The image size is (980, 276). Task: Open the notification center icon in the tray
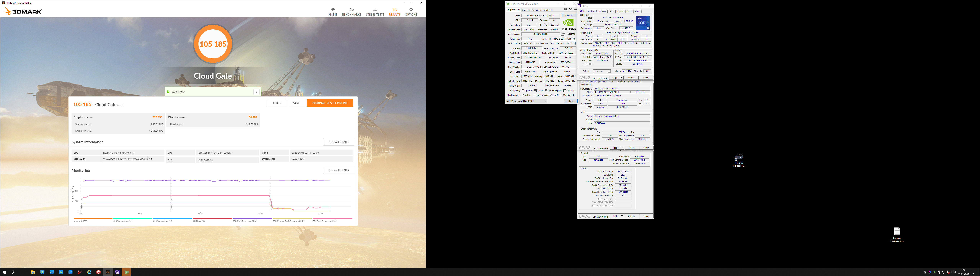973,272
